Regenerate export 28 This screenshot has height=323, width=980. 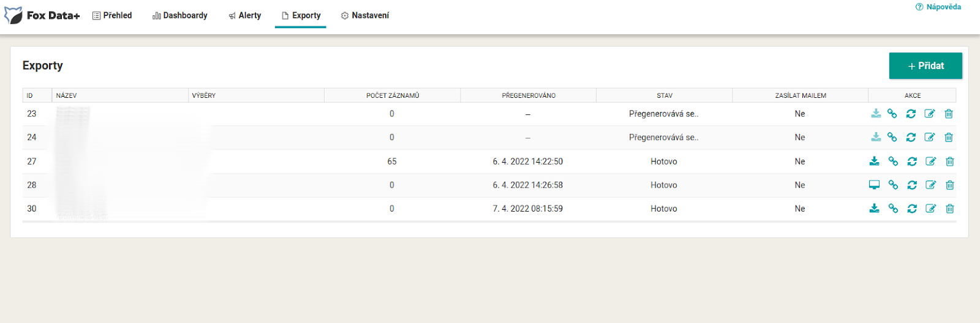912,185
